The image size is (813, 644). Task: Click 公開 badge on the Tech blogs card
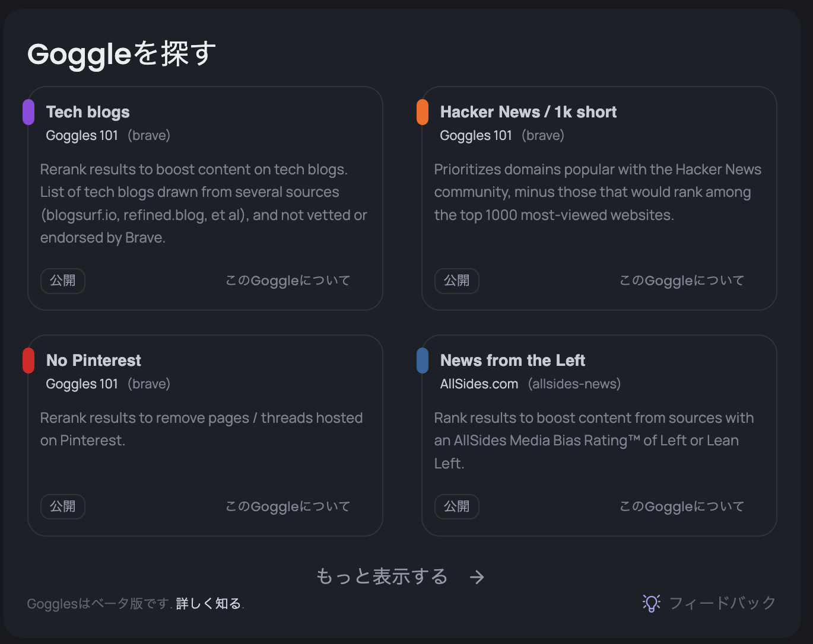click(x=63, y=280)
